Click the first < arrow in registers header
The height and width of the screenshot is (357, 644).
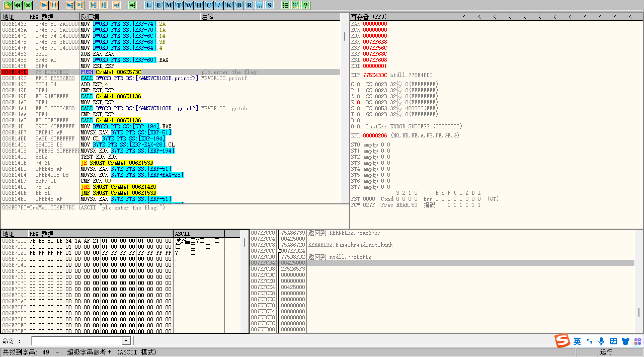pyautogui.click(x=464, y=17)
